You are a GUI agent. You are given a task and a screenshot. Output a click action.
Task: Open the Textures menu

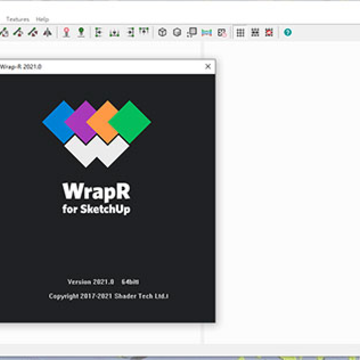18,19
